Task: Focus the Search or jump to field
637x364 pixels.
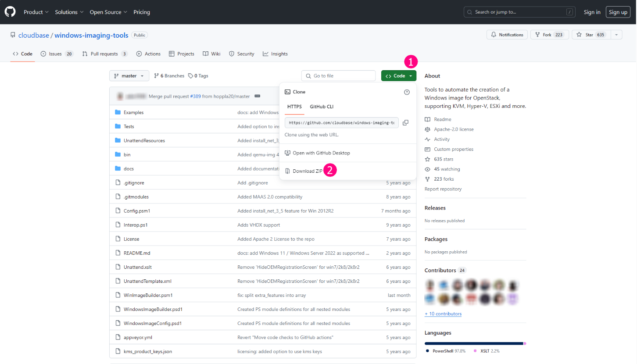Action: [519, 12]
